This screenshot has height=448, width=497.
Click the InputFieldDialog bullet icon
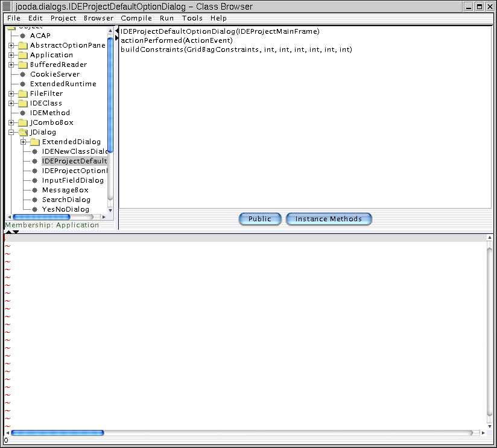[35, 181]
